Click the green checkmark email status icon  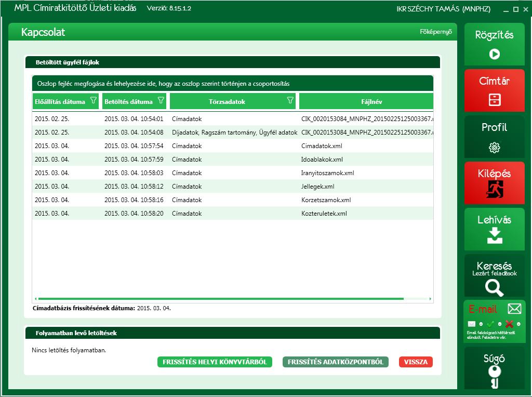coord(490,324)
